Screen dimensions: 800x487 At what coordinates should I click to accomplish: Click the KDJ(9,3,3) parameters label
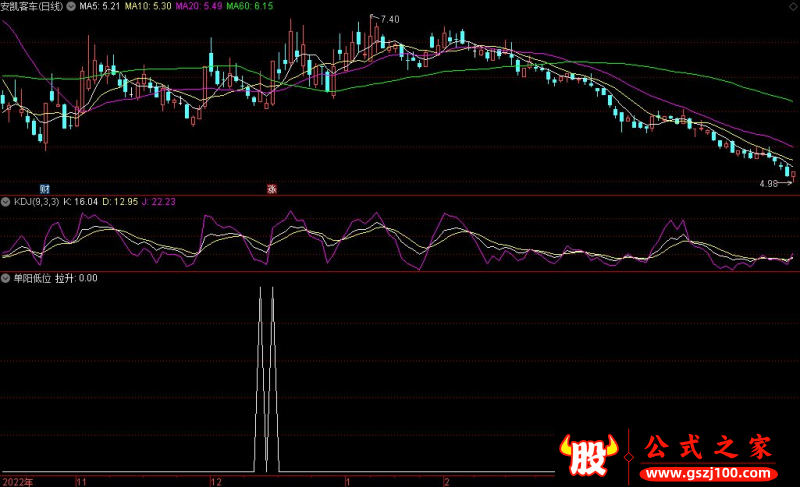[x=36, y=202]
